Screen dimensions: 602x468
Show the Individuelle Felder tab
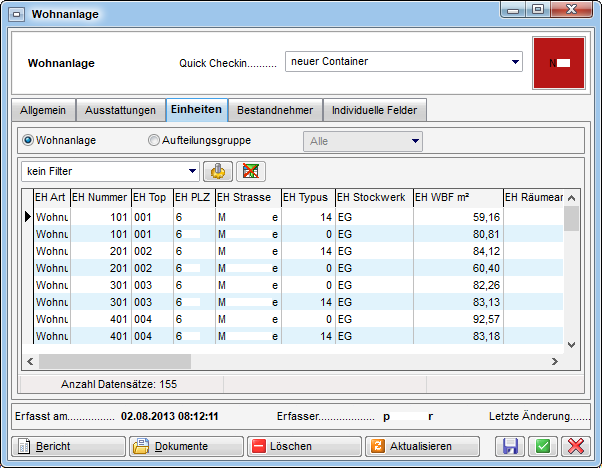tap(374, 110)
